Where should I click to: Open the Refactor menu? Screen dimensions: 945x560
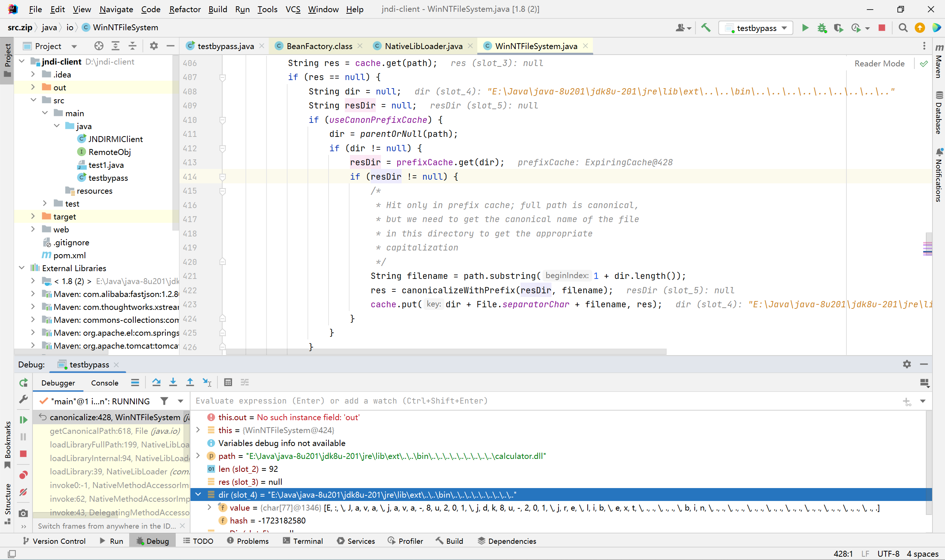[185, 9]
